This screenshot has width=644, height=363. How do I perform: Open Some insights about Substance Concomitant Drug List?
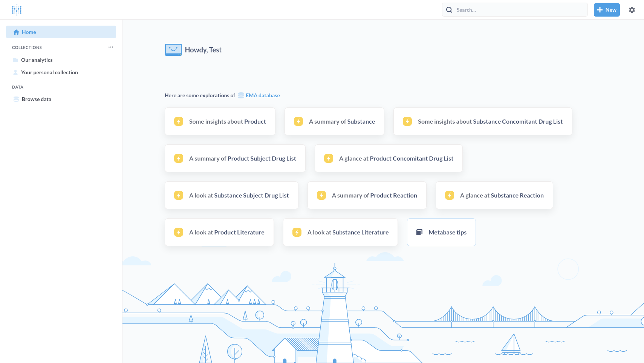click(x=483, y=121)
